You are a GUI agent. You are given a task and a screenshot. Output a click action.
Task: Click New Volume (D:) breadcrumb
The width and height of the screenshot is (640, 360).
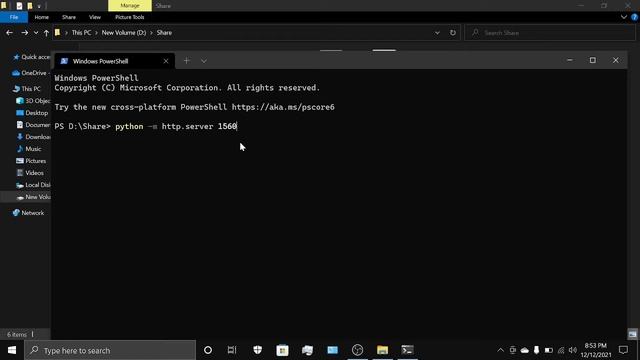pos(124,33)
